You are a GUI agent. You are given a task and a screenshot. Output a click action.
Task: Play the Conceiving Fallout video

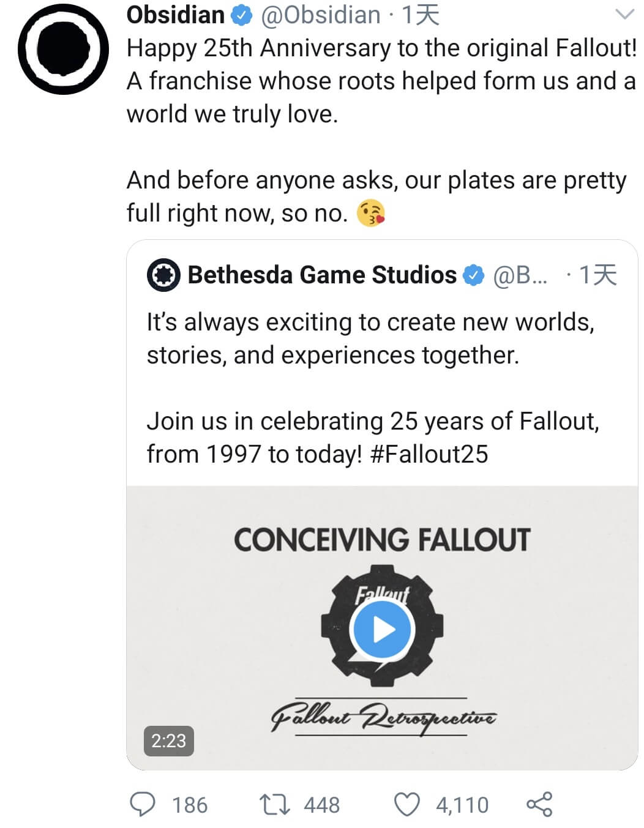coord(383,629)
